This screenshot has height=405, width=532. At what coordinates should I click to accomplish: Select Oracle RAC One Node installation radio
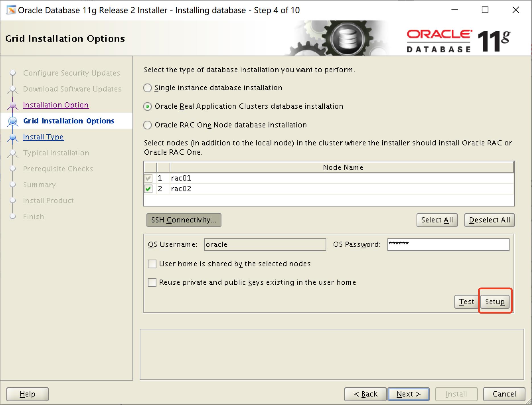point(147,125)
